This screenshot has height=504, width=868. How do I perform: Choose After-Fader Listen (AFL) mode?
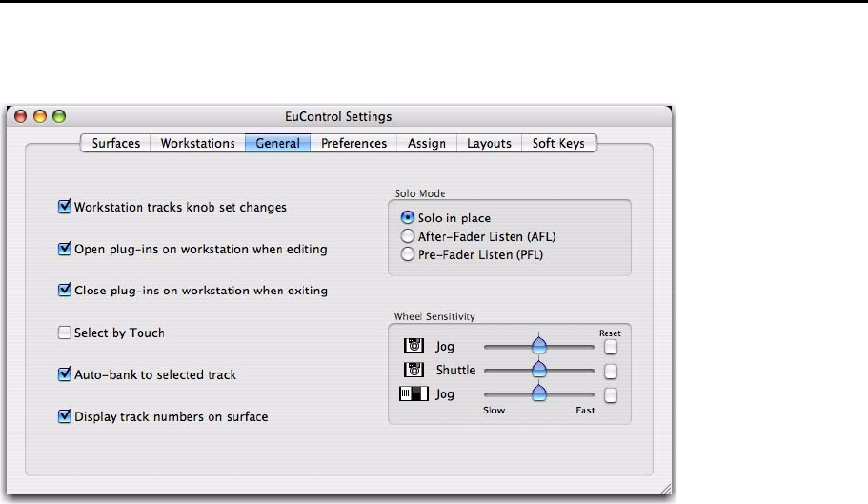coord(408,236)
